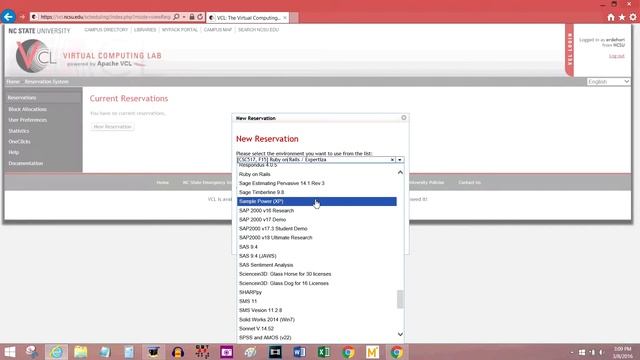
Task: Close the VCL browser tab
Action: 285,18
